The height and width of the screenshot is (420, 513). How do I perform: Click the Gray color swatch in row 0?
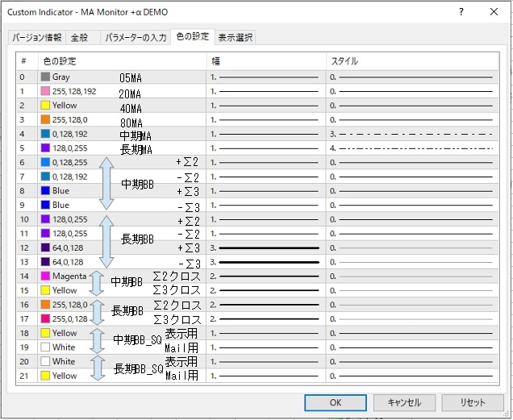(45, 77)
